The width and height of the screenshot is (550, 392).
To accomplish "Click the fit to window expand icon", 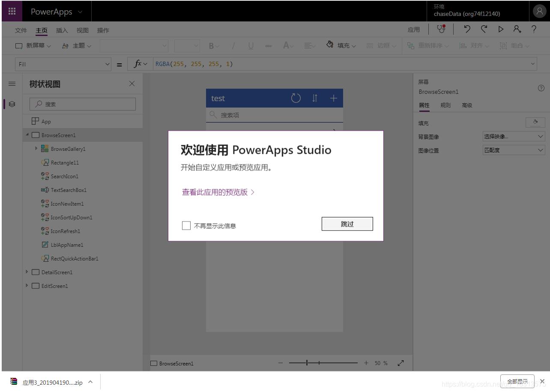I will click(401, 363).
